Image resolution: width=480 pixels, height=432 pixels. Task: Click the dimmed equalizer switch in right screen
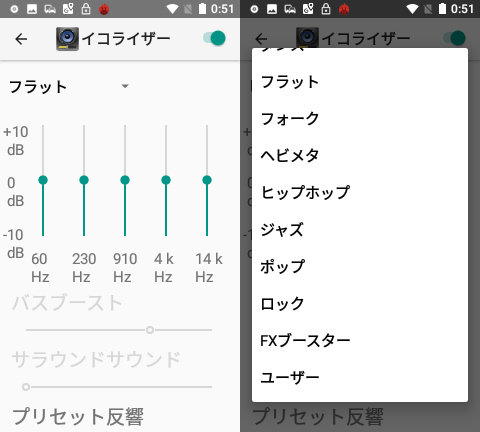point(454,38)
